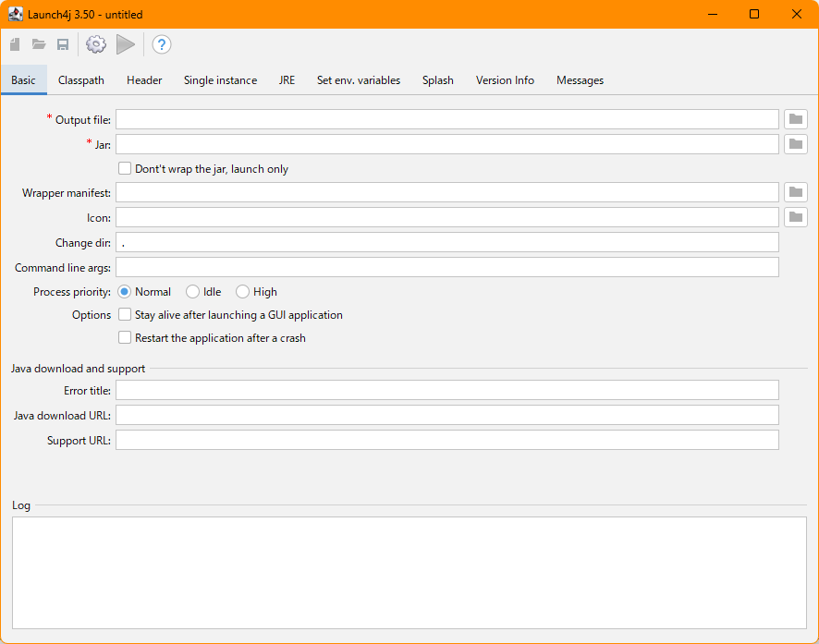Open the Messages tab

pos(580,79)
